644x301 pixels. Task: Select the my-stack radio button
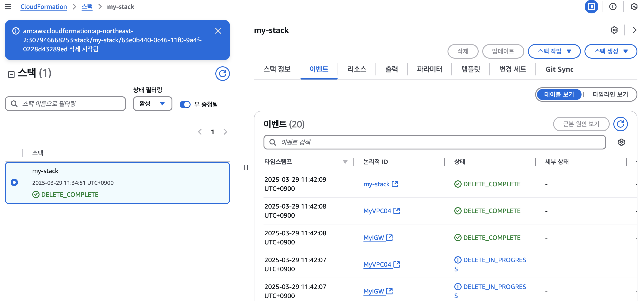15,182
